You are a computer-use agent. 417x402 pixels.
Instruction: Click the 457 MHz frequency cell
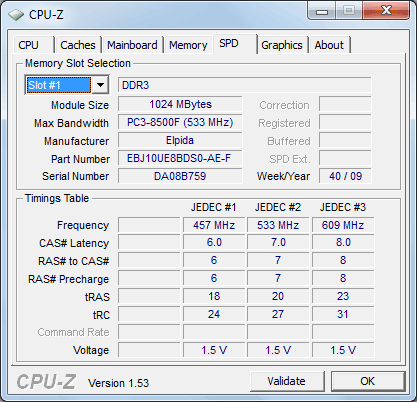pyautogui.click(x=214, y=225)
